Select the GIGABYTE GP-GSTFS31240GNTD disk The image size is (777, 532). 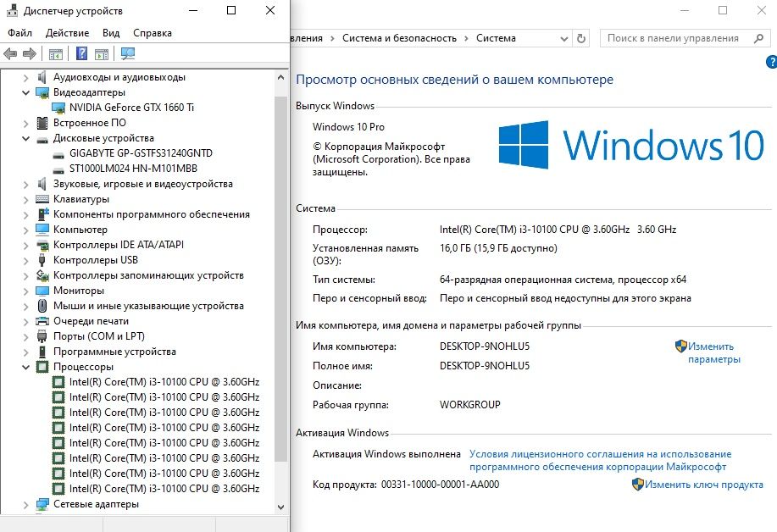tap(141, 153)
